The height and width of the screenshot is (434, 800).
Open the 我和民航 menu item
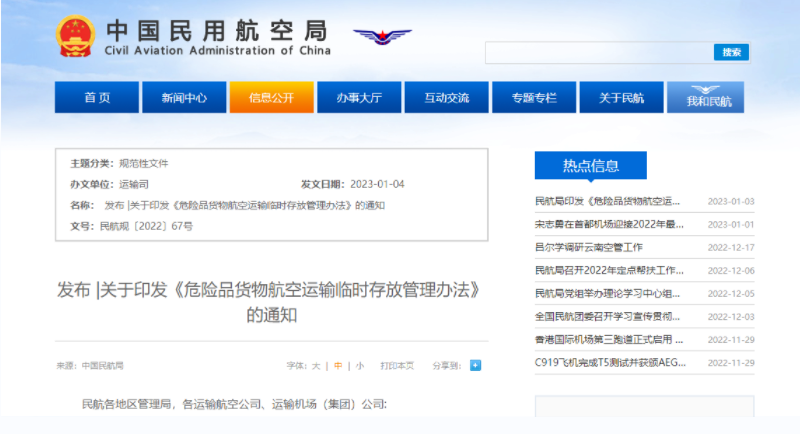click(706, 97)
